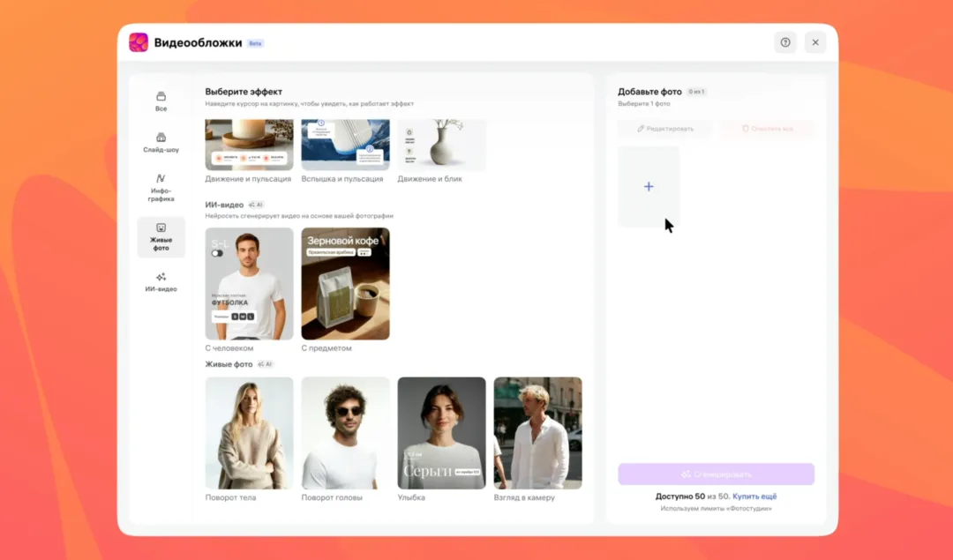
Task: Click the help question mark icon
Action: [784, 42]
